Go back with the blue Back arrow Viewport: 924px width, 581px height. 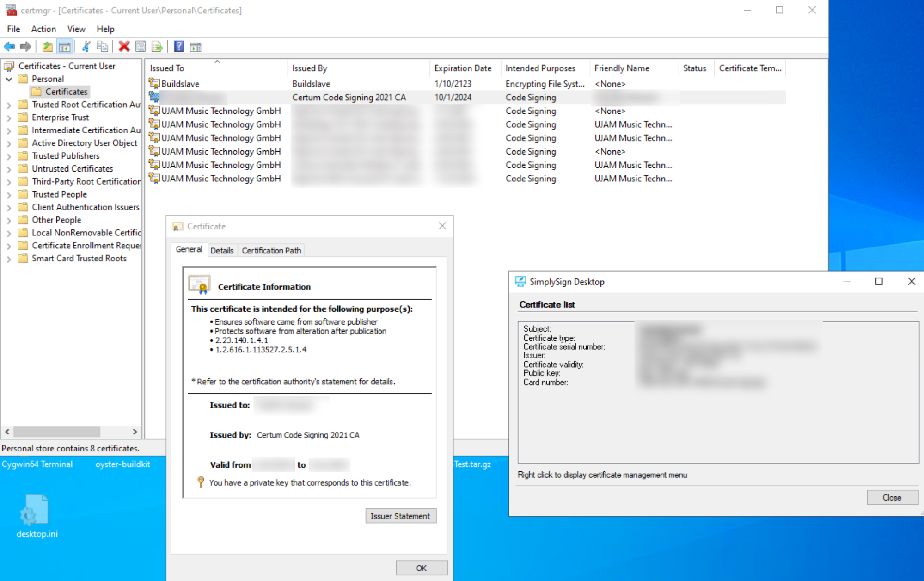(9, 47)
